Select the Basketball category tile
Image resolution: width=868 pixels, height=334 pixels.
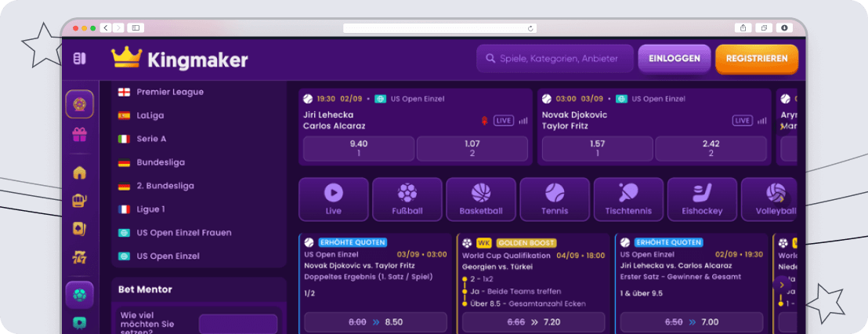(481, 199)
